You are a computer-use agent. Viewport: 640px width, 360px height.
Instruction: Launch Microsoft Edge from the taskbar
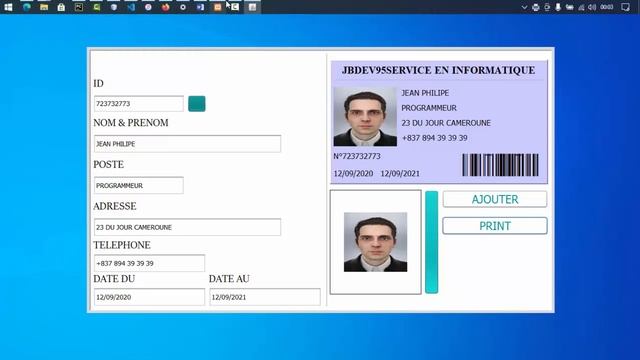click(27, 7)
